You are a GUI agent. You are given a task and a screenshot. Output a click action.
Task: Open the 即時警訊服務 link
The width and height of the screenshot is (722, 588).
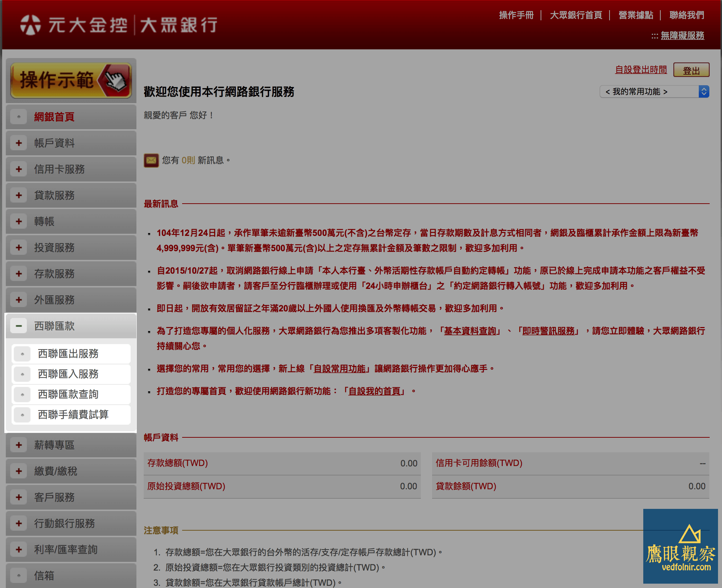click(549, 331)
